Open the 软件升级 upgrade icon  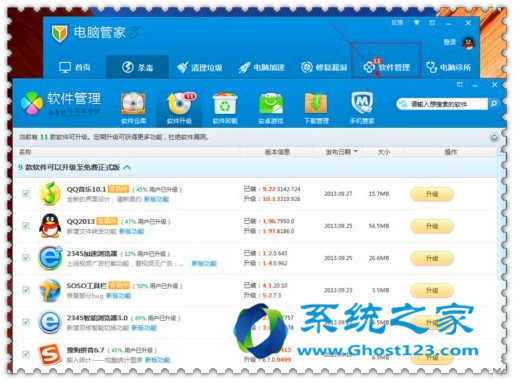tap(179, 108)
